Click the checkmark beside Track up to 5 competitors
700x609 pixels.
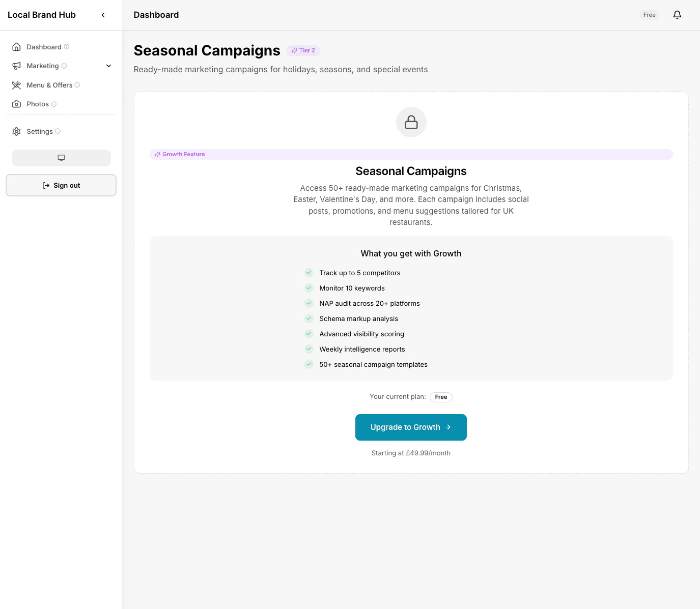pyautogui.click(x=309, y=273)
